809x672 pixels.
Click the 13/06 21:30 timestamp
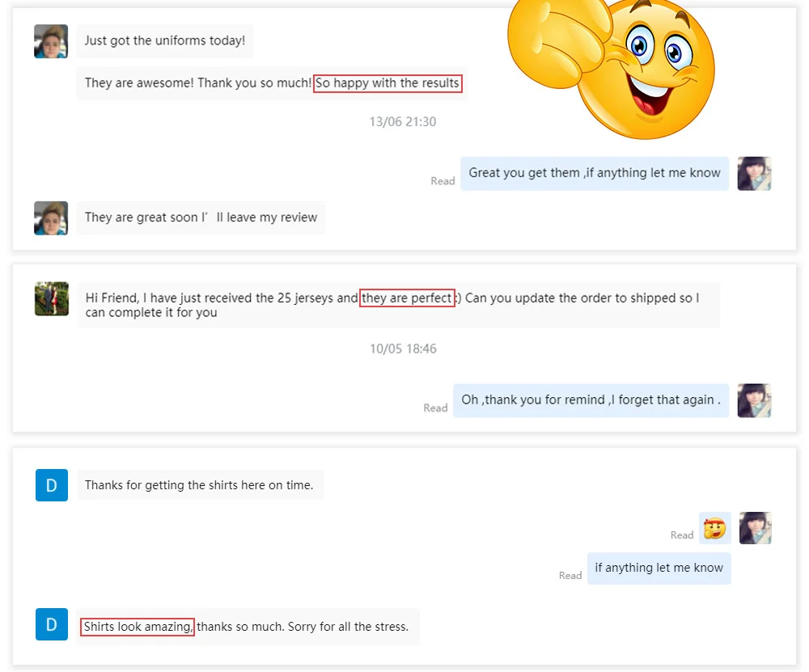coord(403,122)
